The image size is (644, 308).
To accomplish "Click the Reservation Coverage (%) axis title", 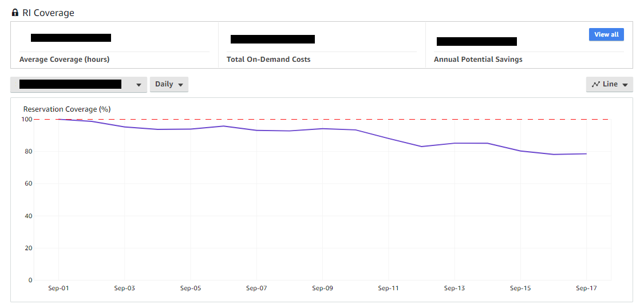I will (x=67, y=109).
